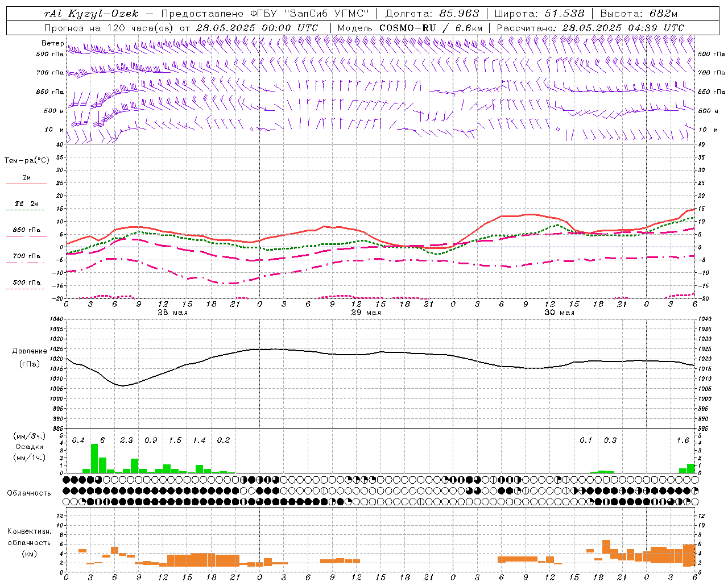Click the '(мм/1ч.)' precipitation unit label
The image size is (728, 582).
pyautogui.click(x=30, y=458)
